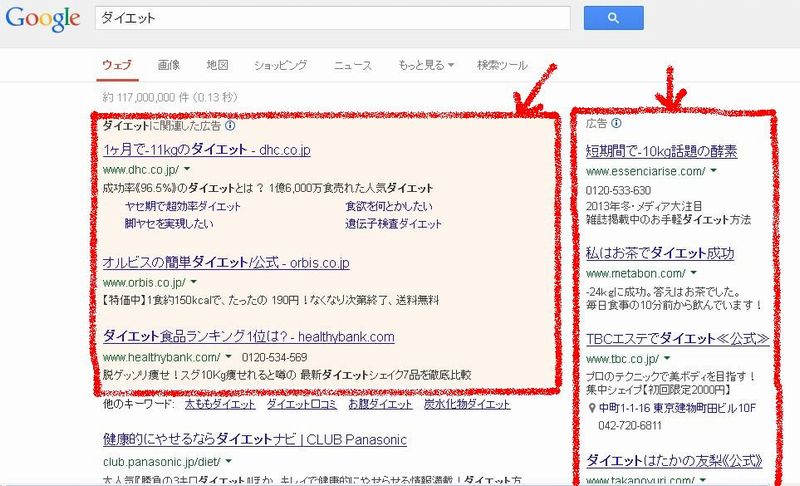The image size is (800, 486).
Task: Open 検索ツール options
Action: point(502,65)
